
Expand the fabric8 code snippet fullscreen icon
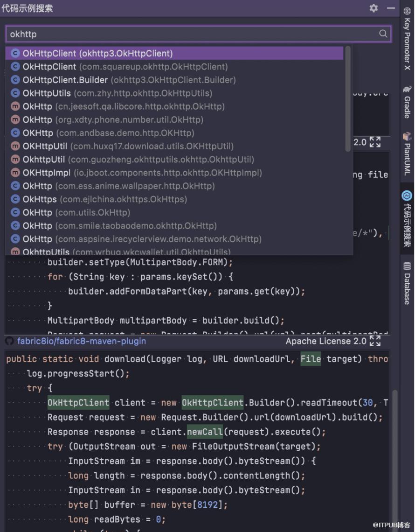[x=375, y=341]
